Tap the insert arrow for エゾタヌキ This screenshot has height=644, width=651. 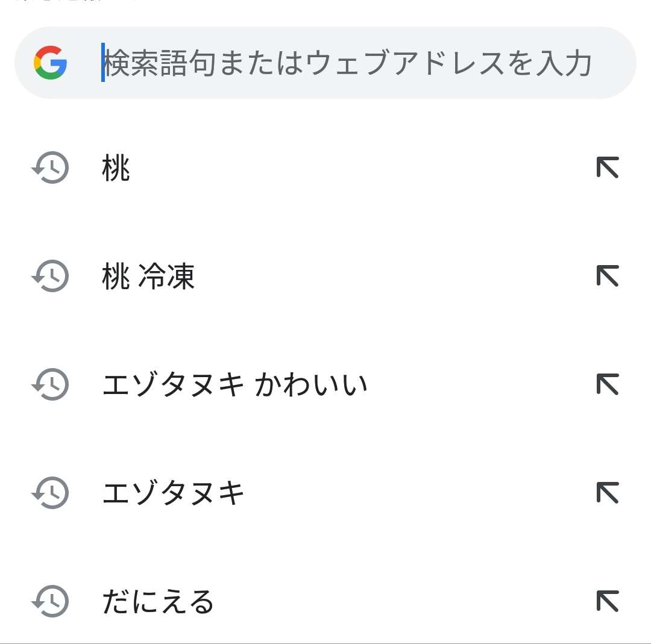pos(609,492)
